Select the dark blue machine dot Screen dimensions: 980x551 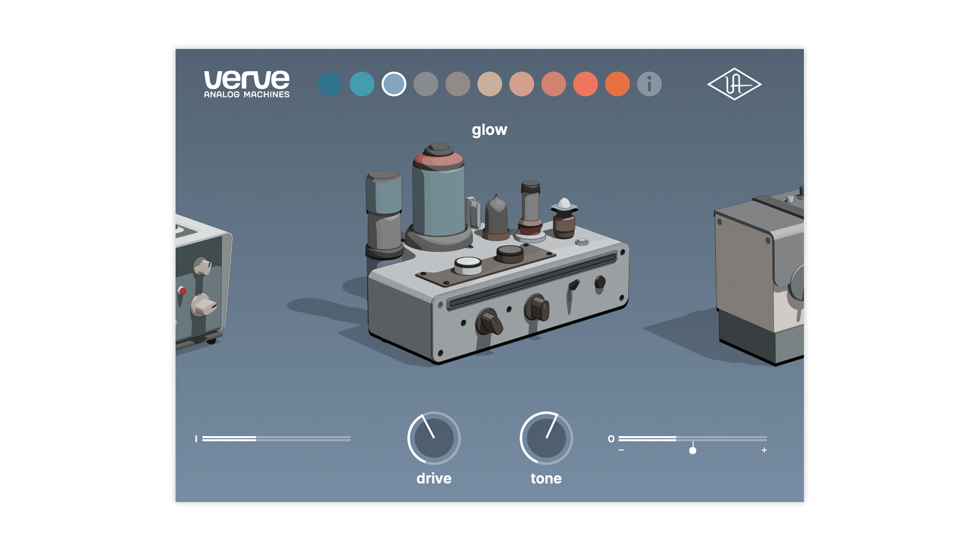330,84
